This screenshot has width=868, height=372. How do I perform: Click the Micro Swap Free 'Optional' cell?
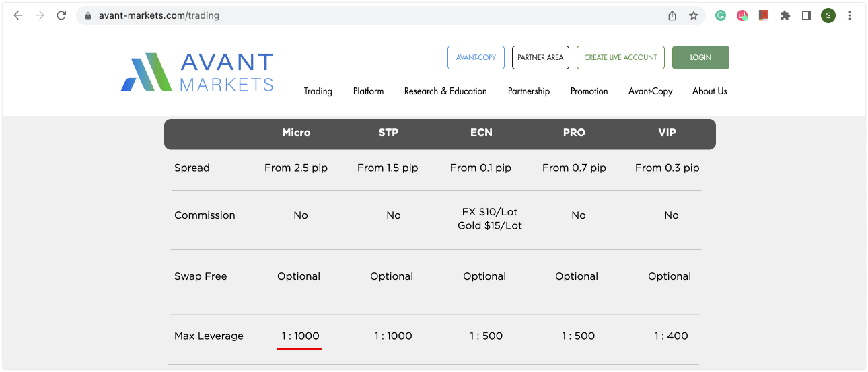(299, 276)
